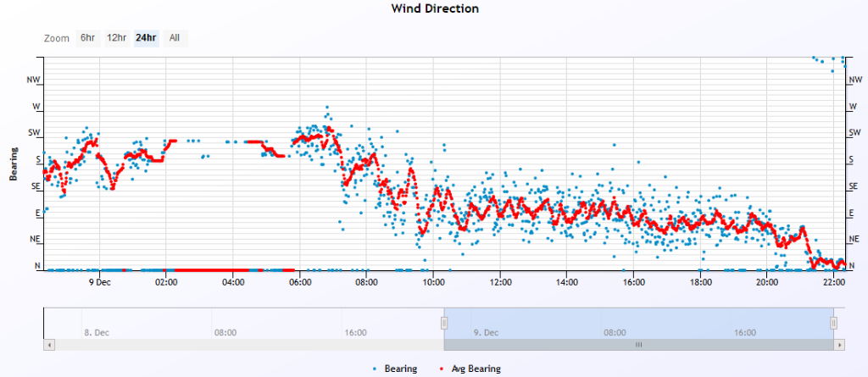Select the 24hr zoom button

(146, 38)
